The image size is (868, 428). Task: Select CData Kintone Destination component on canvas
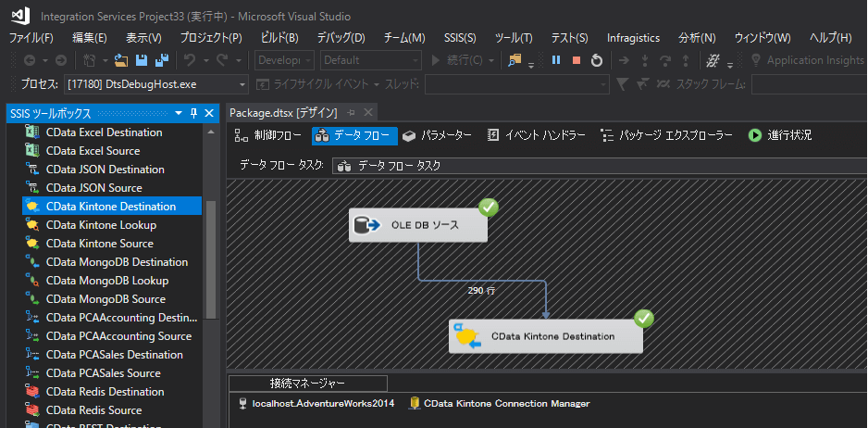[x=546, y=336]
